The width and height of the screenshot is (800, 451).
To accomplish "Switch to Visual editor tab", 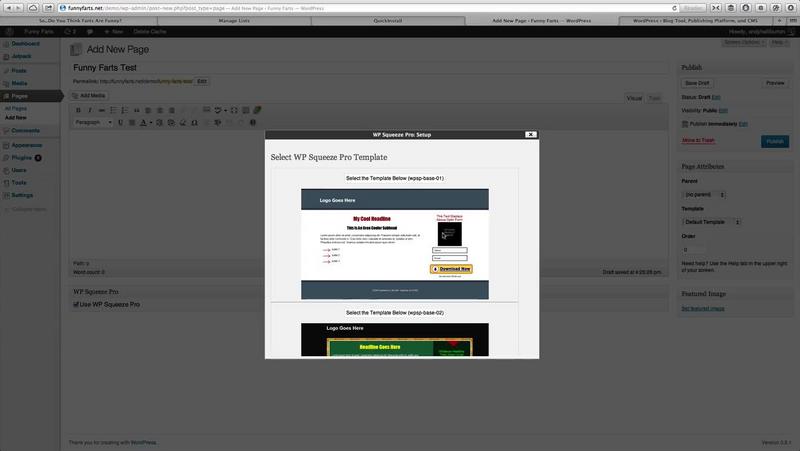I will (x=634, y=98).
